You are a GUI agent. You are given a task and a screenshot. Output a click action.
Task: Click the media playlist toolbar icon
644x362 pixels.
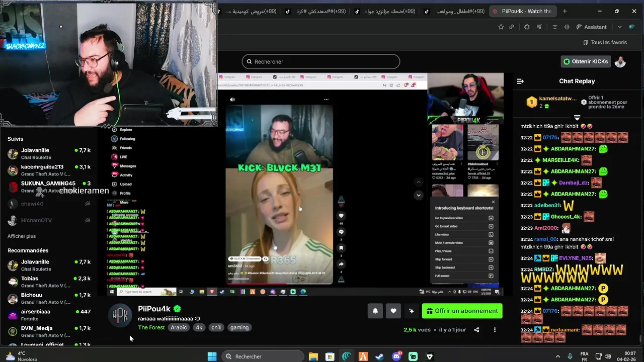(x=539, y=27)
